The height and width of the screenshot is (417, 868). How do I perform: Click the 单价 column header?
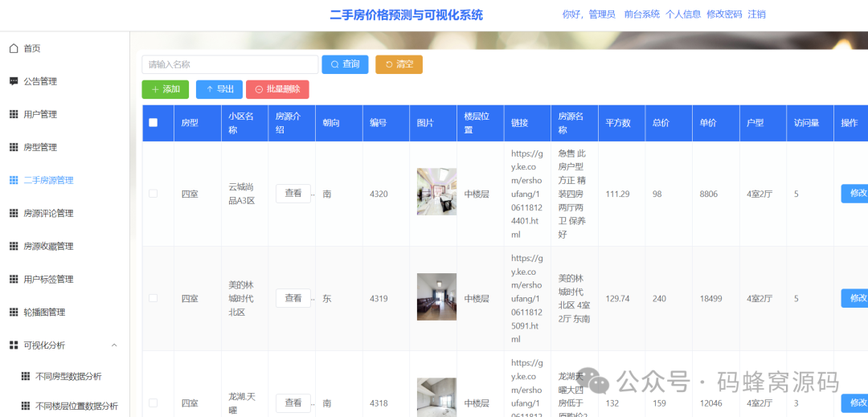tap(716, 123)
